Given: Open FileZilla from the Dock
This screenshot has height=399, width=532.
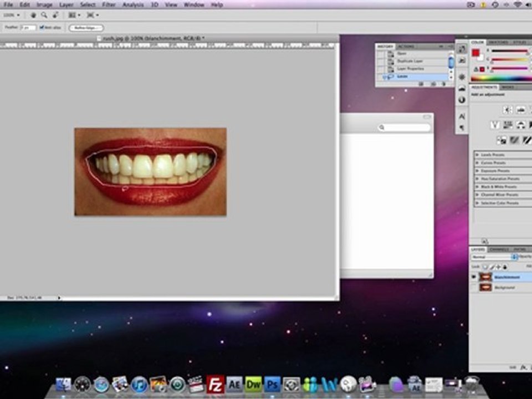Looking at the screenshot, I should pyautogui.click(x=216, y=384).
